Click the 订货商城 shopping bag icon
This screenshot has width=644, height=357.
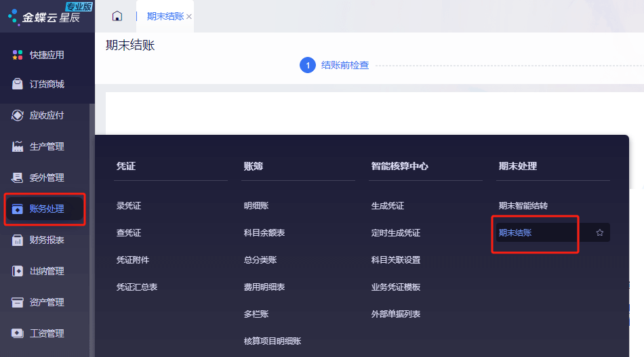17,84
